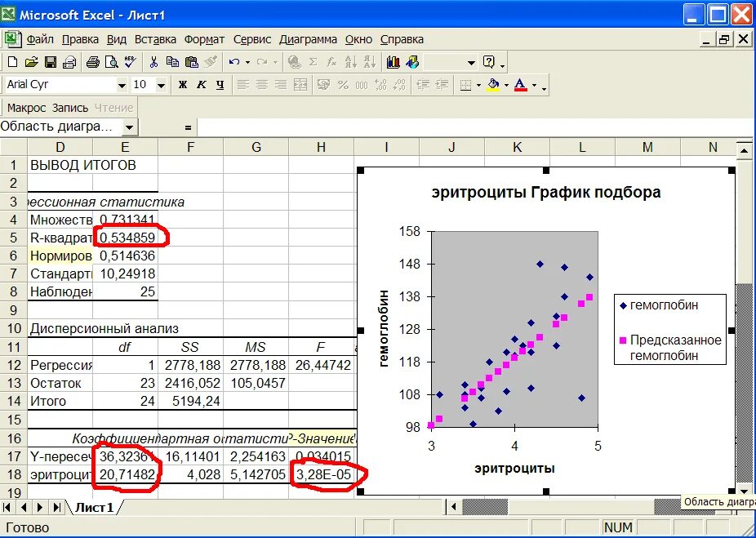Click the Format Painter brush icon
The image size is (756, 538).
click(211, 62)
